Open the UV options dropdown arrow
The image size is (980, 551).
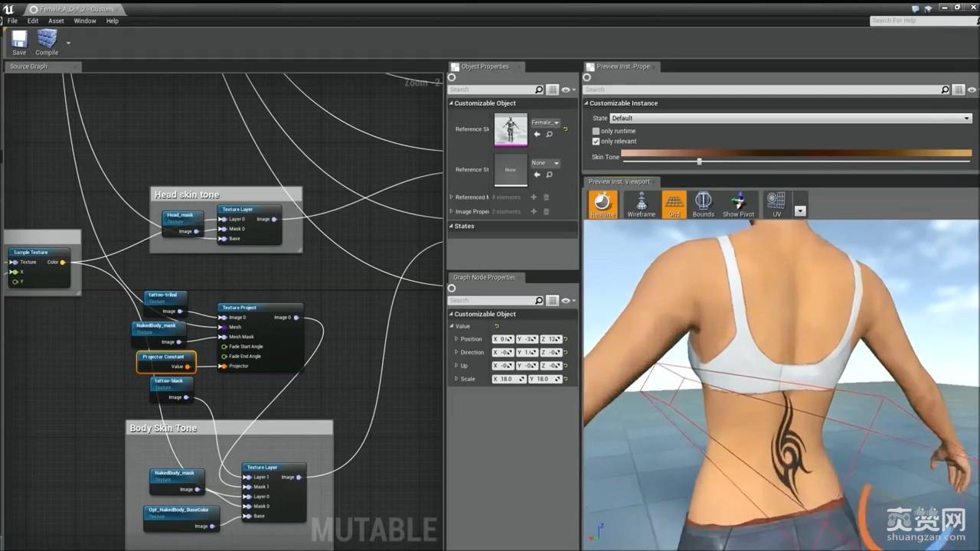(800, 210)
